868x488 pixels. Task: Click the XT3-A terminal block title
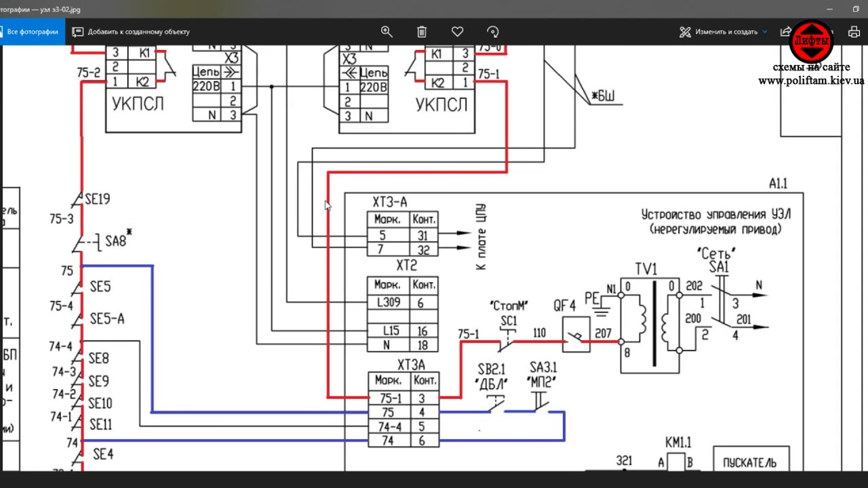pos(390,202)
